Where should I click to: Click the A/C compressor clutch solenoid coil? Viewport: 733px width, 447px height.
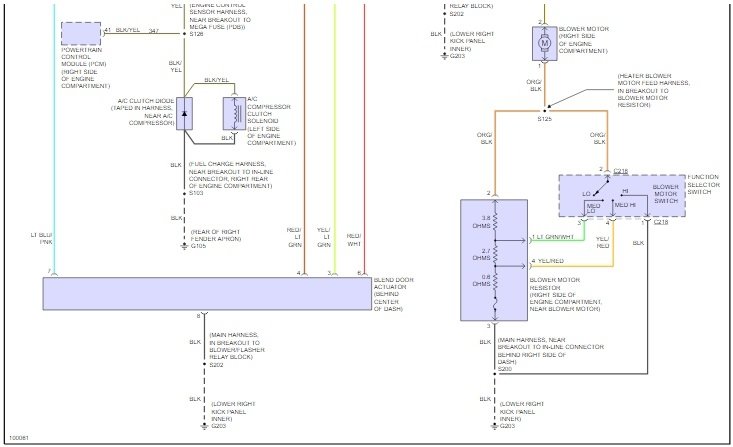[234, 114]
